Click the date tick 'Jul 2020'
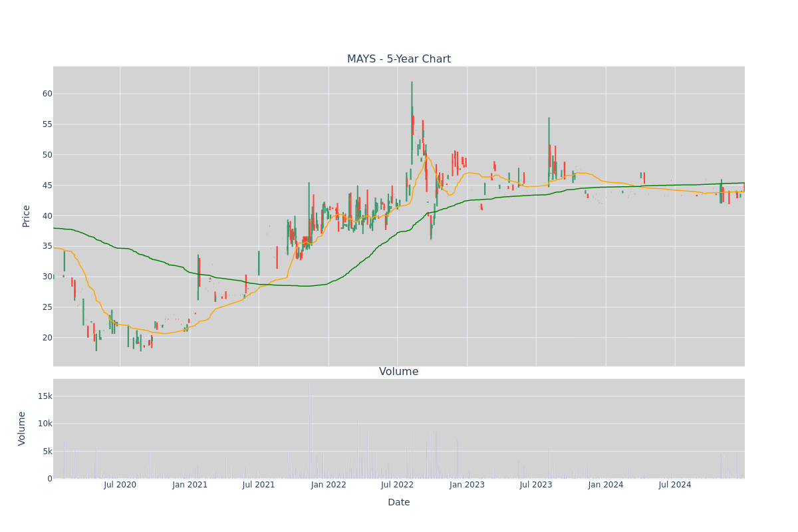The image size is (798, 532). 120,485
